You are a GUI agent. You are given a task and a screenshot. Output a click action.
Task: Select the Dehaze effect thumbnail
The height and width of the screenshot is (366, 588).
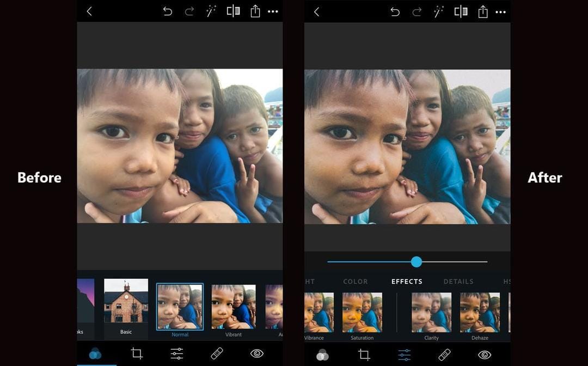480,313
